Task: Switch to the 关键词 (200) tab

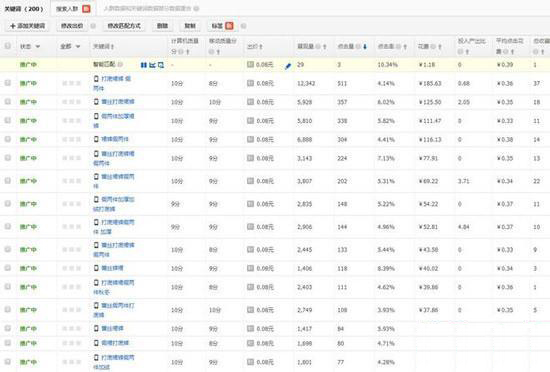Action: coord(24,9)
